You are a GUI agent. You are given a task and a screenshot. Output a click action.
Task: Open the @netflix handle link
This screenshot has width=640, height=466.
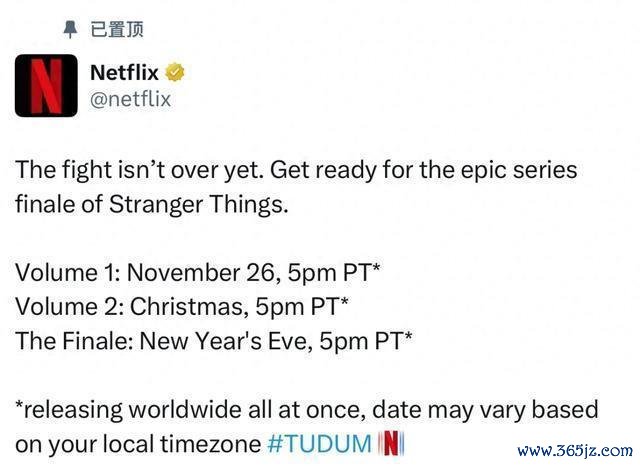point(130,99)
